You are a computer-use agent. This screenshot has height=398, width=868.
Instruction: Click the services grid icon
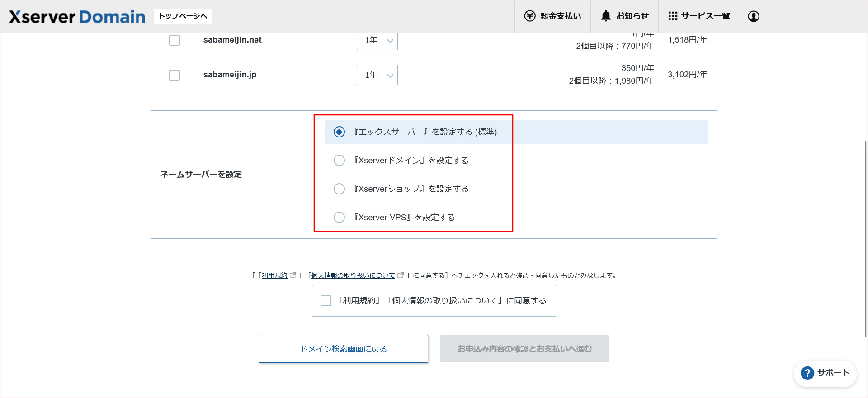(x=673, y=16)
